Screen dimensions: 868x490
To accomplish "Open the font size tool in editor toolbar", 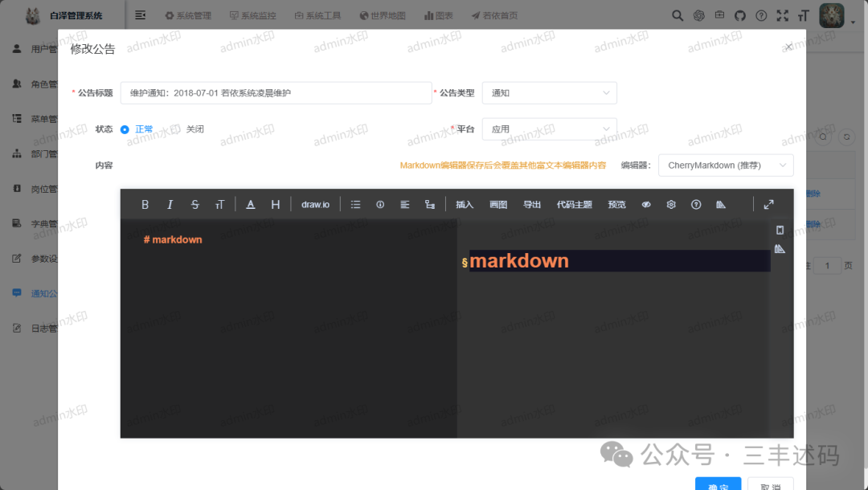I will tap(219, 205).
